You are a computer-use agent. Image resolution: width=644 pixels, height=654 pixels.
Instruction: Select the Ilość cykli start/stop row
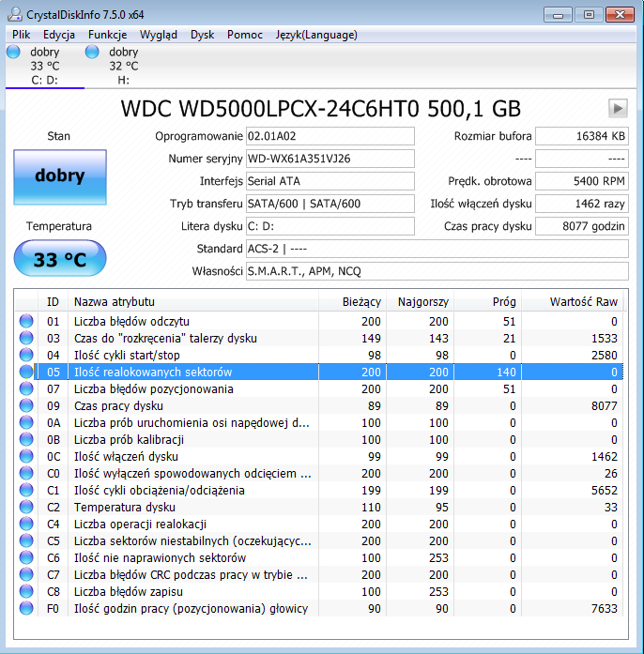319,355
